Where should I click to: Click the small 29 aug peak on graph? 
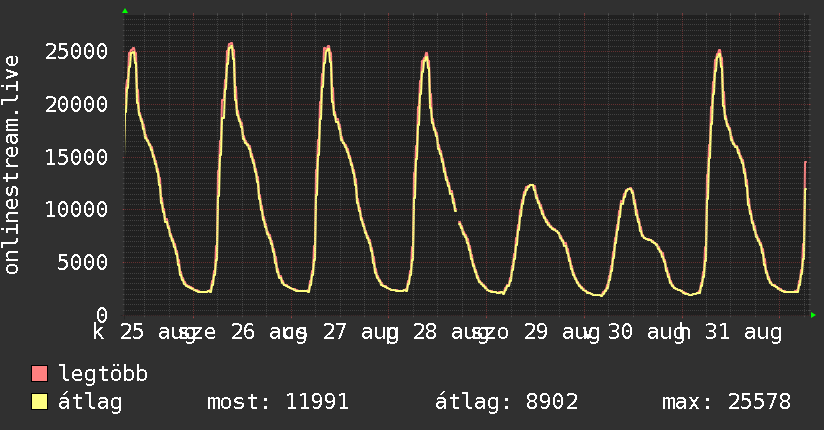coord(531,186)
